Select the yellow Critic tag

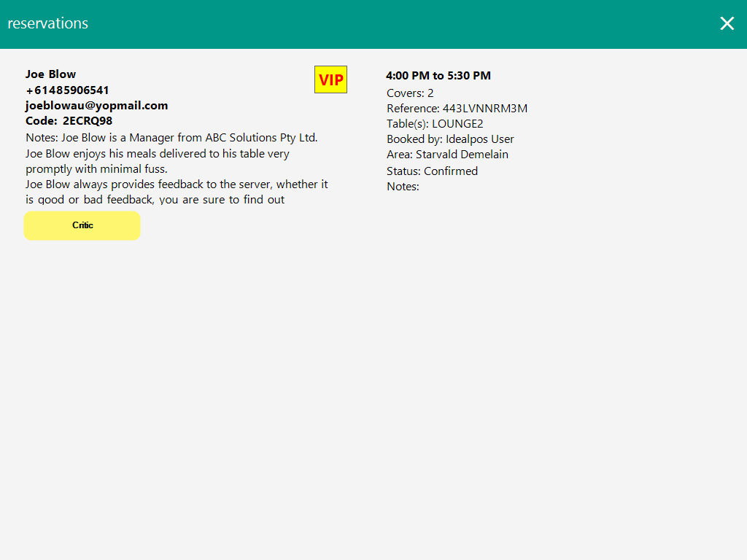pos(82,225)
